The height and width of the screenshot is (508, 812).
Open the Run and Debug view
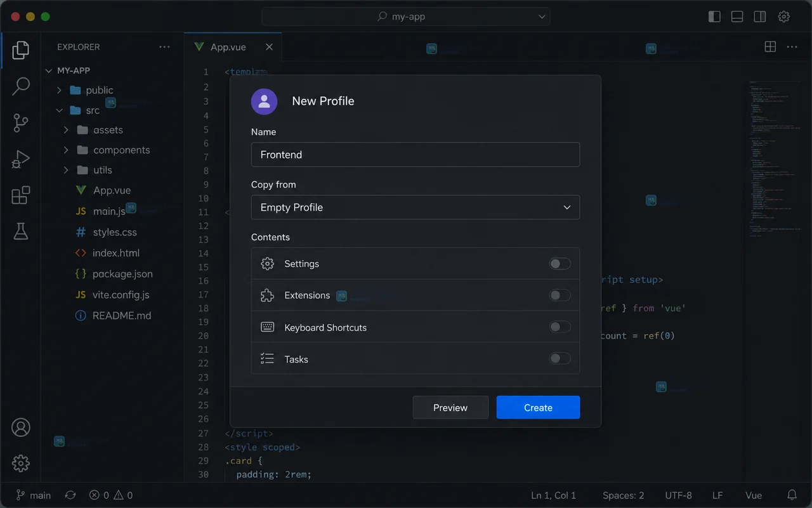click(21, 159)
